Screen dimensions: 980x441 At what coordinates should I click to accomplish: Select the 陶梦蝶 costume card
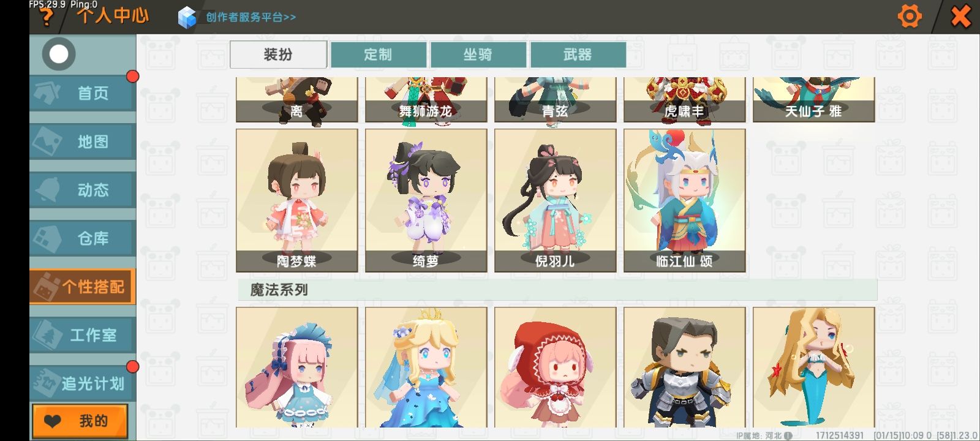[297, 200]
